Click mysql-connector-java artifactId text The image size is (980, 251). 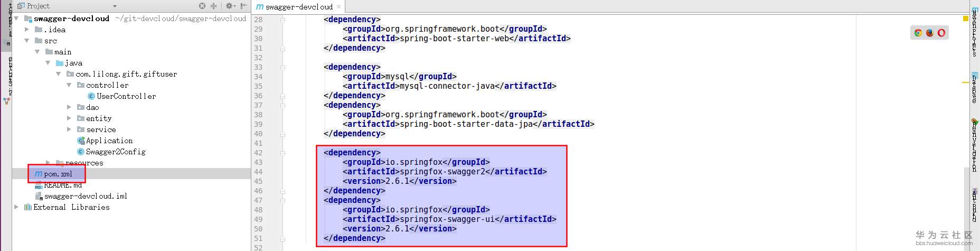point(447,86)
